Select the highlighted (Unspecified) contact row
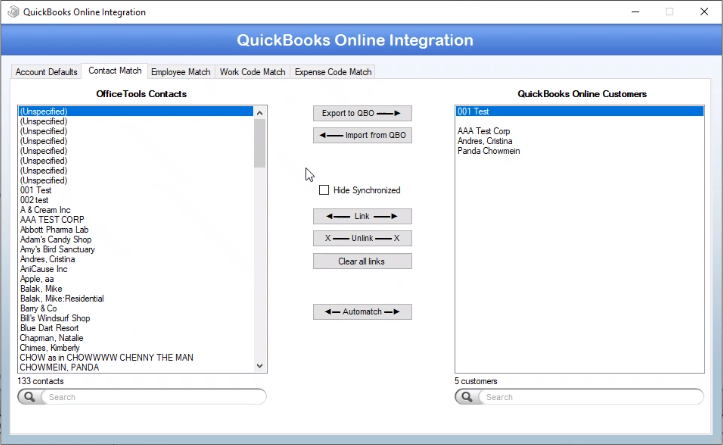 point(136,111)
